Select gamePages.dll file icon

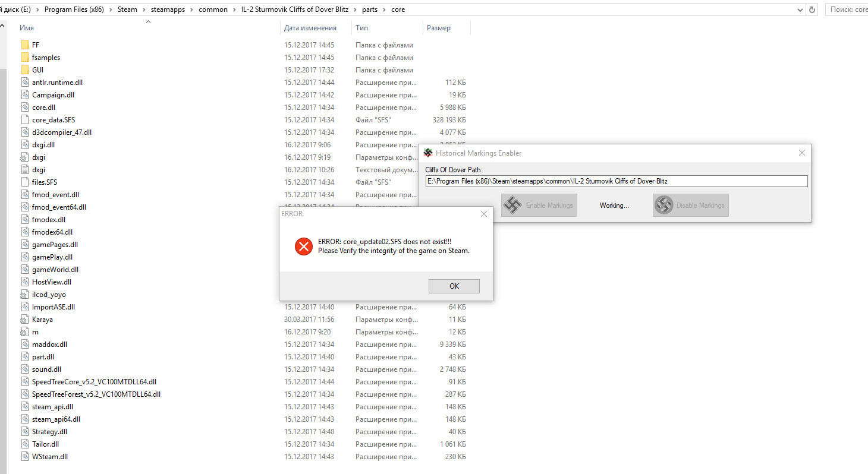[x=24, y=245]
